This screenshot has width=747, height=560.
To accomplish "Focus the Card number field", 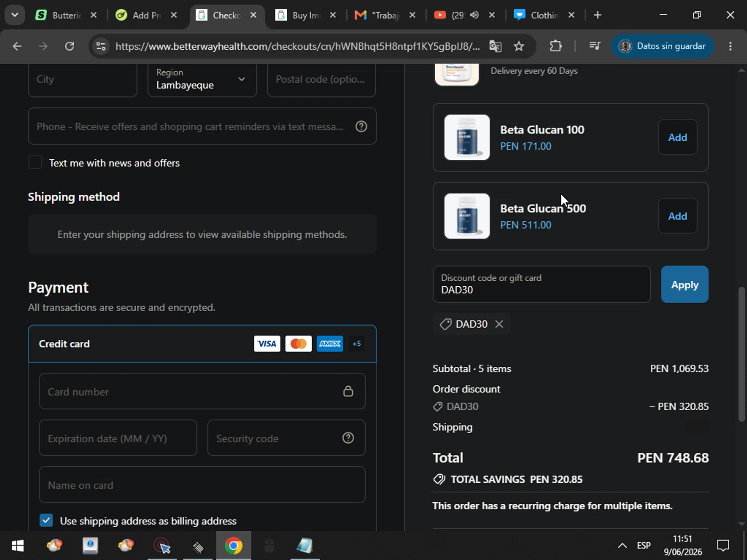I will (x=202, y=391).
